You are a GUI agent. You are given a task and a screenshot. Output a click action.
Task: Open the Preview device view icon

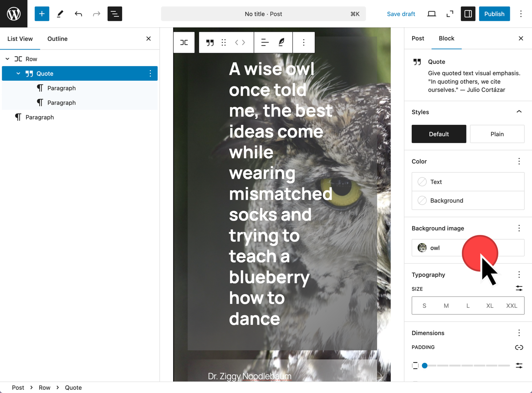pyautogui.click(x=431, y=14)
